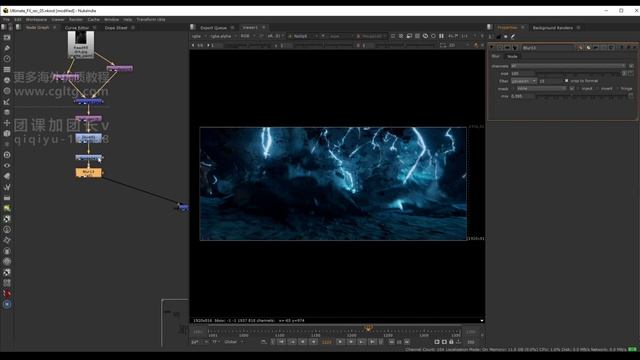Screen dimensions: 640x360
Task: Open the Image nodes toolbar icon
Action: point(7,38)
